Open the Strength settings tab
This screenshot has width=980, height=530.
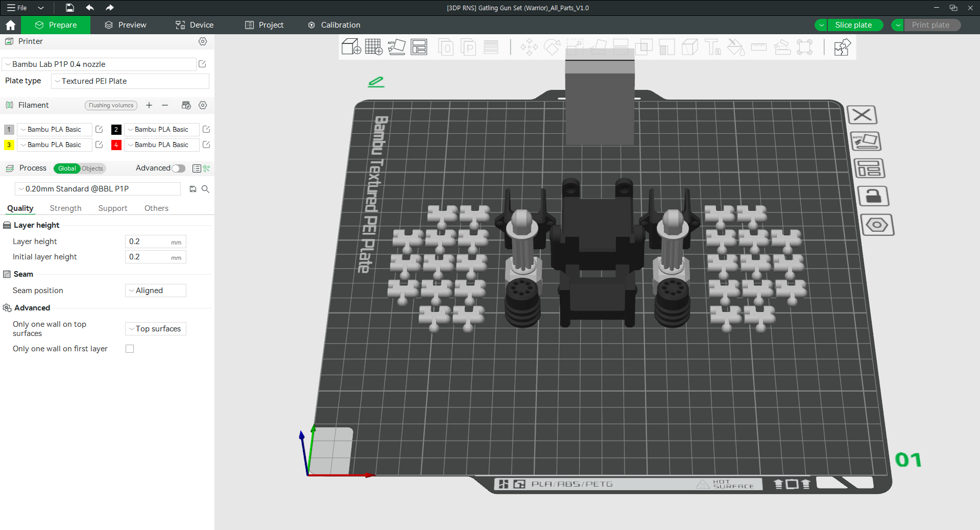[x=66, y=208]
